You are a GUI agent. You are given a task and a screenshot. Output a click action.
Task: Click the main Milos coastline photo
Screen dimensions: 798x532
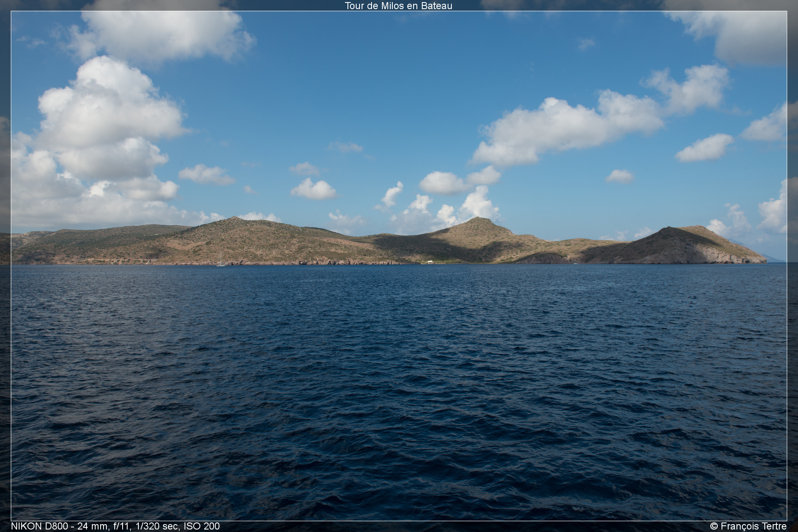coord(399,266)
